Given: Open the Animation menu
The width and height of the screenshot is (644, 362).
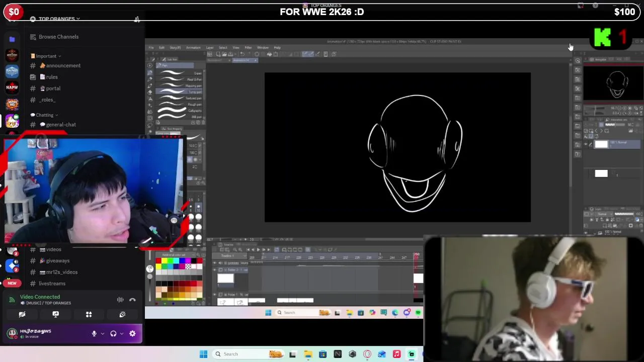Looking at the screenshot, I should click(193, 48).
